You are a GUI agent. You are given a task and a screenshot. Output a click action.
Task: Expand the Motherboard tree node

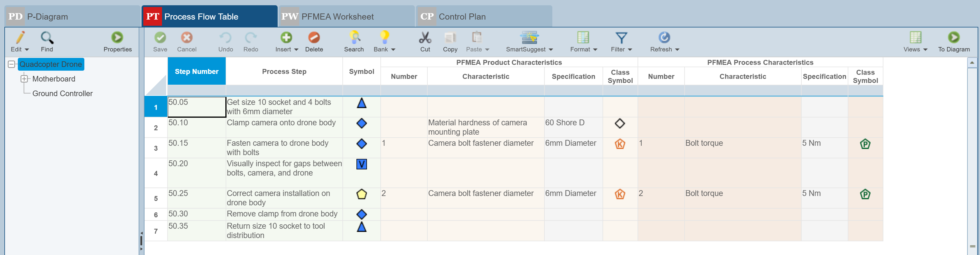point(24,79)
